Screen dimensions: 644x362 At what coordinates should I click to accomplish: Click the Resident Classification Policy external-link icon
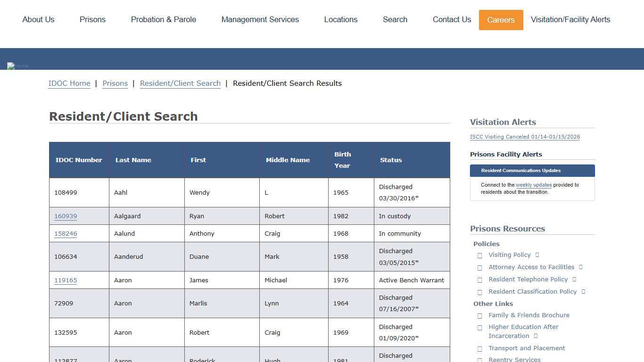tap(584, 291)
